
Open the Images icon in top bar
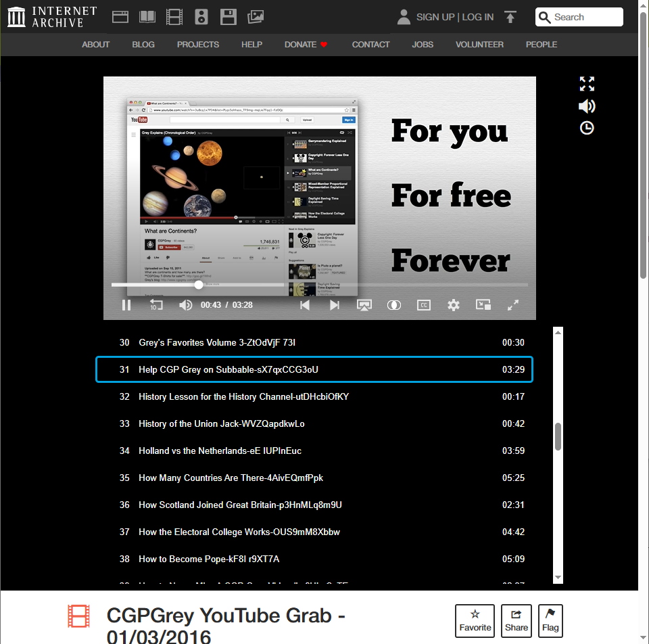[256, 17]
